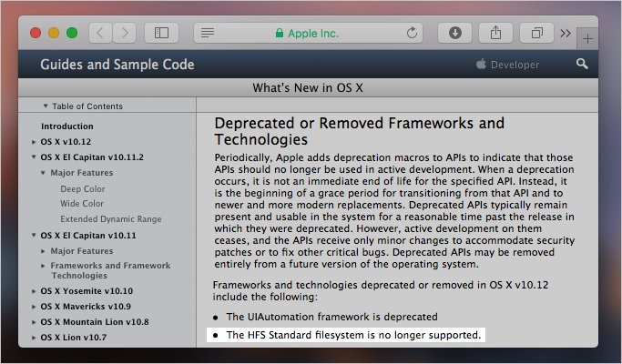The image size is (622, 364).
Task: Click the Deprecated or Removed Frameworks heading
Action: pyautogui.click(x=360, y=131)
